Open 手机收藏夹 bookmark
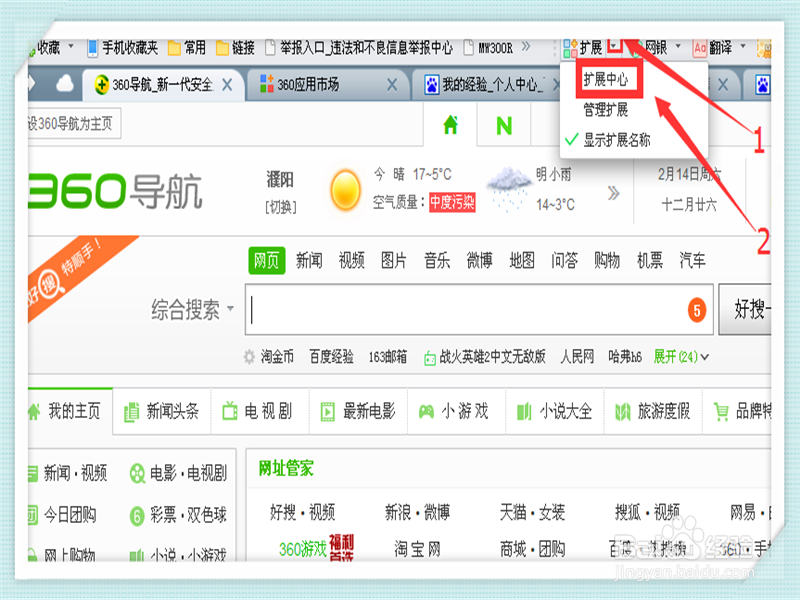The height and width of the screenshot is (600, 800). click(122, 48)
